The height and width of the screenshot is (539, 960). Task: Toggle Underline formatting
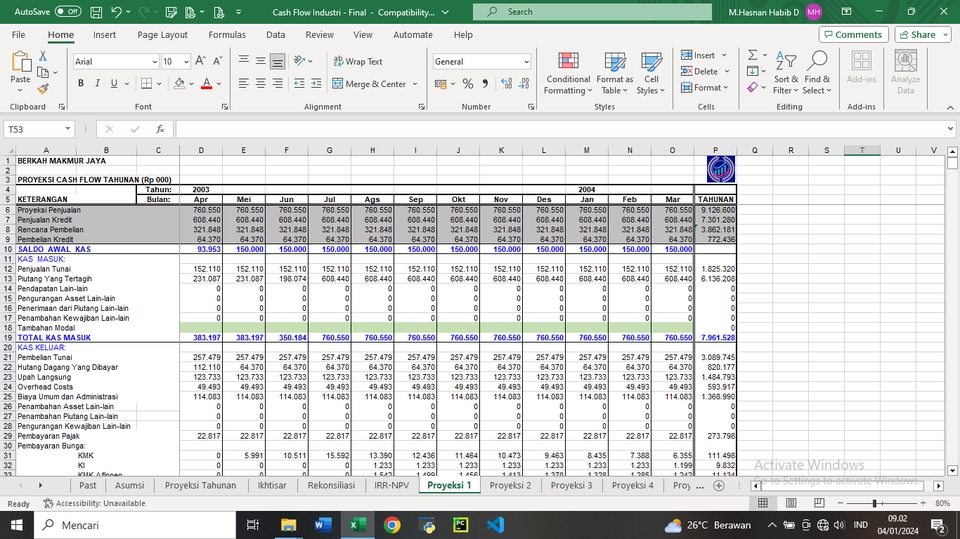114,83
